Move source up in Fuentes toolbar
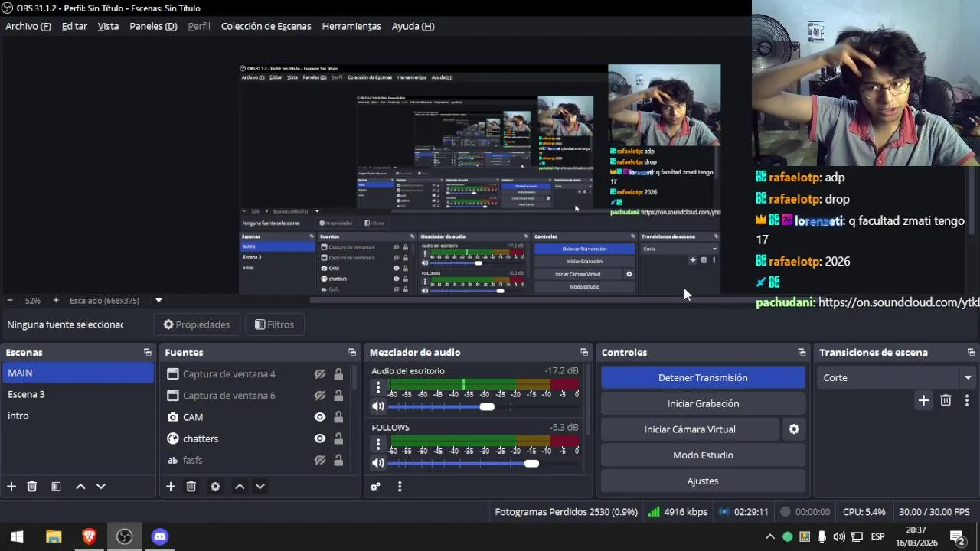980x551 pixels. [x=240, y=487]
